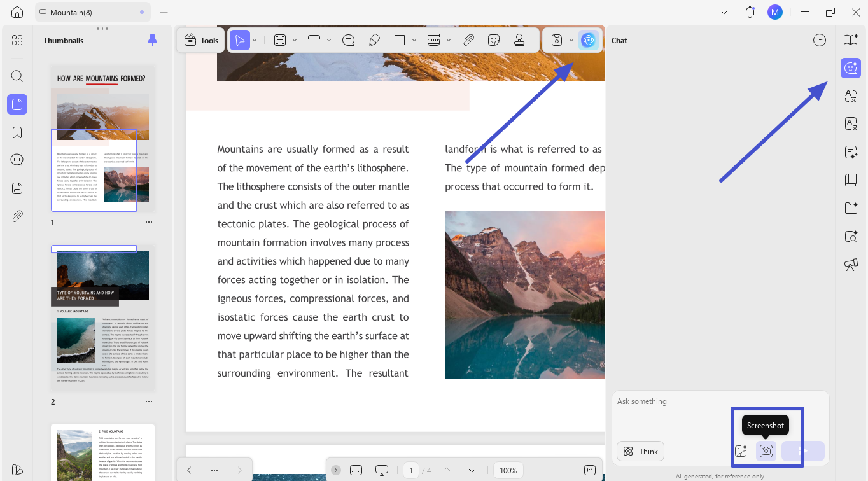
Task: Open a new tab with plus icon
Action: pyautogui.click(x=164, y=12)
